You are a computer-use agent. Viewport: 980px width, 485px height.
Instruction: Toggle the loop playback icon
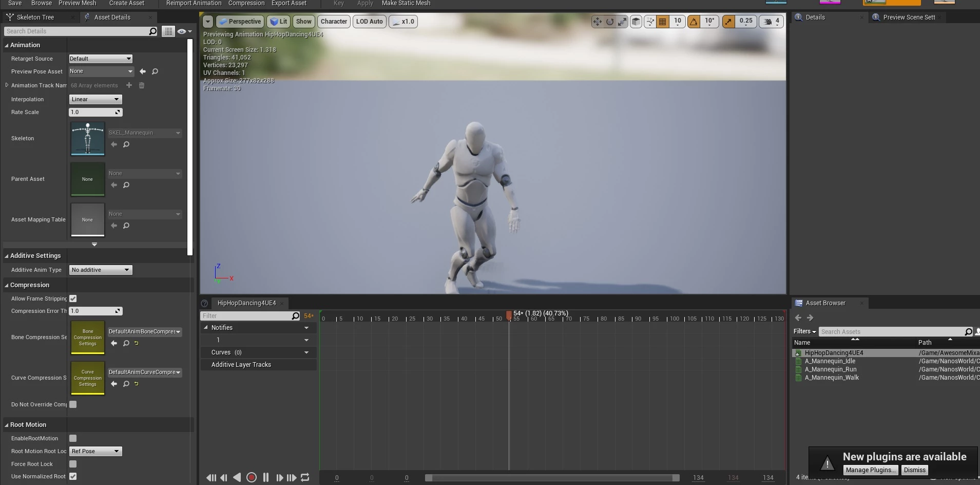point(305,477)
